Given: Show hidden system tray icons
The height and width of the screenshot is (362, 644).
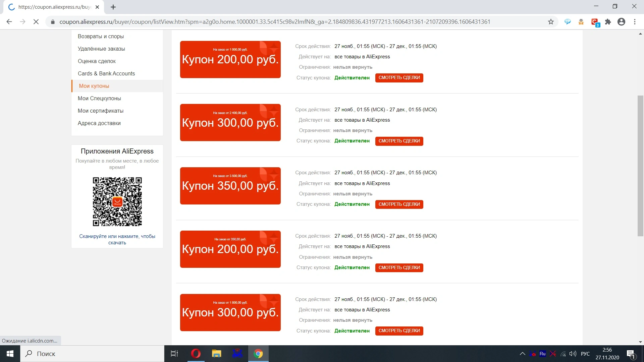Looking at the screenshot, I should point(522,354).
